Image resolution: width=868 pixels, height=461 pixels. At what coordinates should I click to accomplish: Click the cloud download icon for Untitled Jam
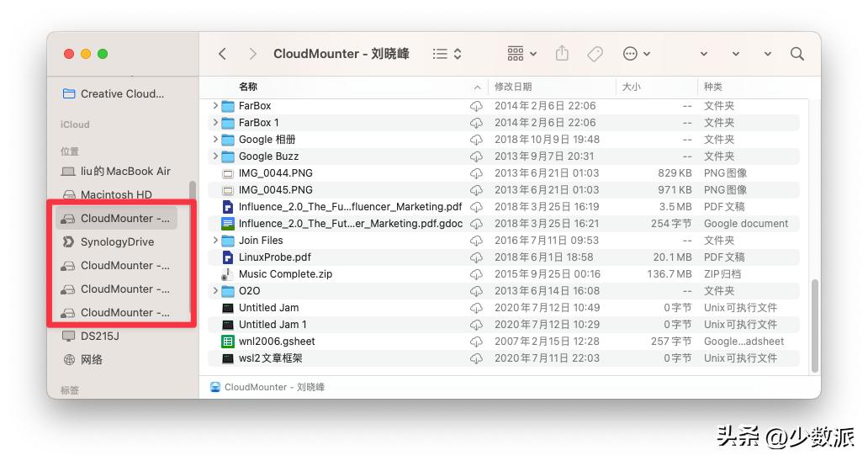tap(476, 308)
